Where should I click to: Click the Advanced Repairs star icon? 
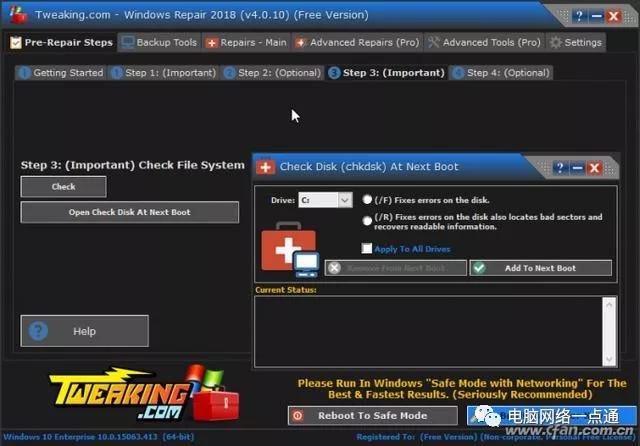300,43
